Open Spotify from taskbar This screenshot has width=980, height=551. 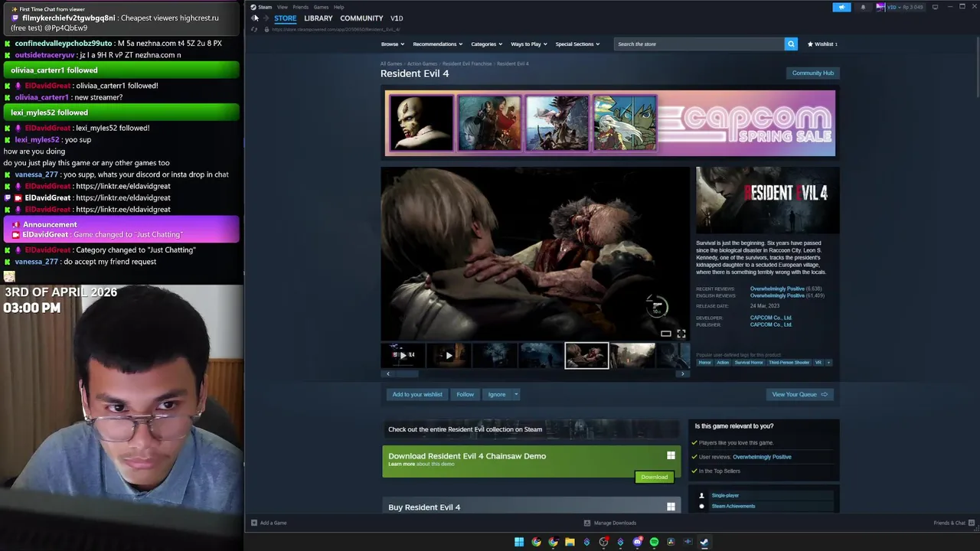pos(654,542)
